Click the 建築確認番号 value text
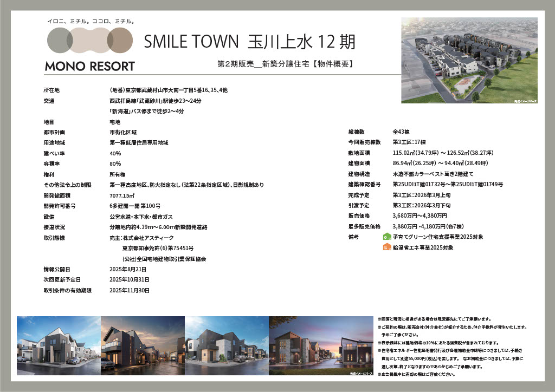Screen dimensions: 555x392 click(448, 185)
